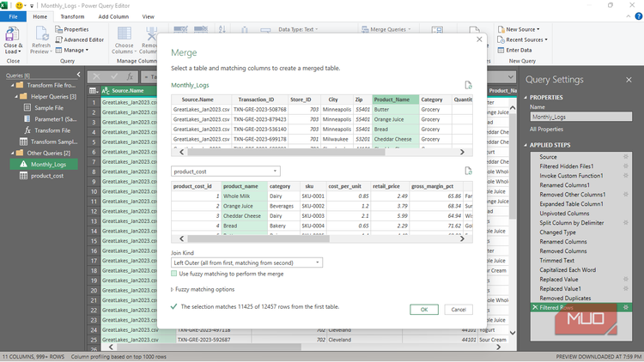
Task: Click the Sort ascending icon in ribbon
Action: (222, 29)
